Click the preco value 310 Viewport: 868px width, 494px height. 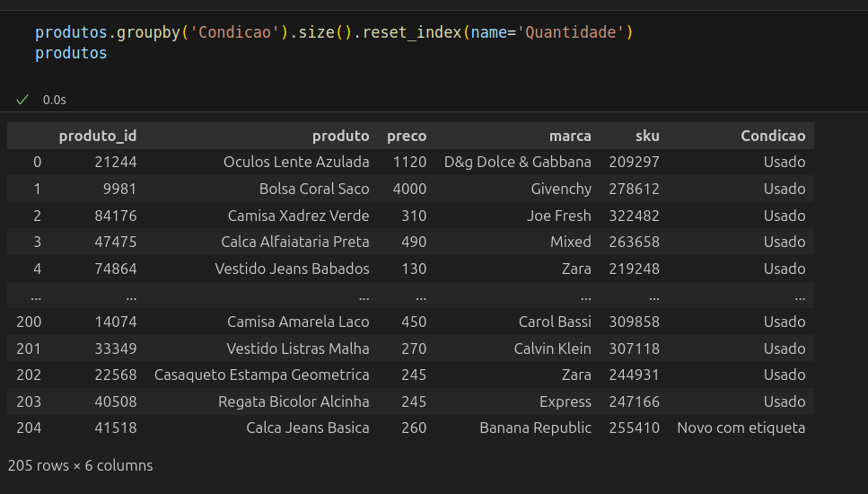point(414,216)
